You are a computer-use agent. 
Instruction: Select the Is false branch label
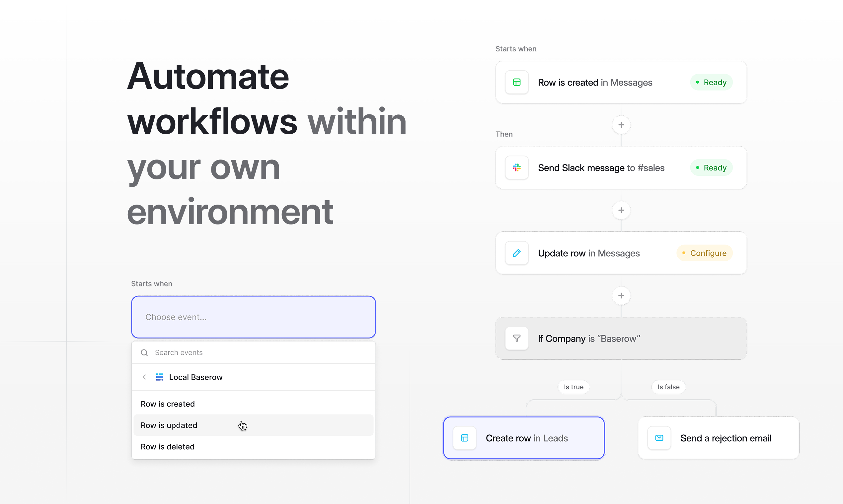coord(668,387)
